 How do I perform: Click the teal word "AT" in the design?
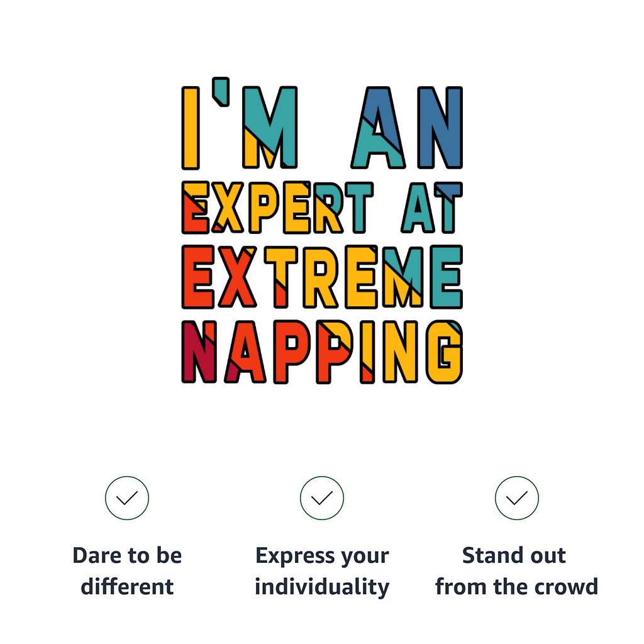(x=431, y=207)
